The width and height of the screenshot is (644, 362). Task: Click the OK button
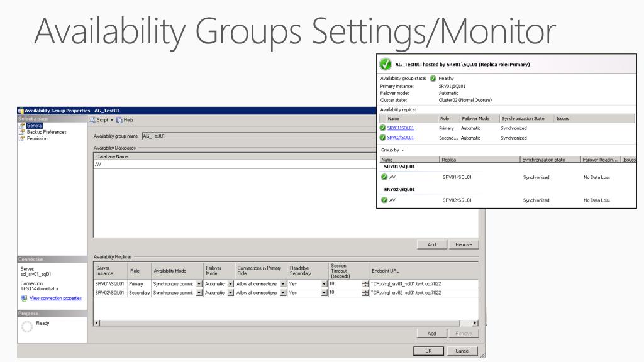pyautogui.click(x=428, y=351)
